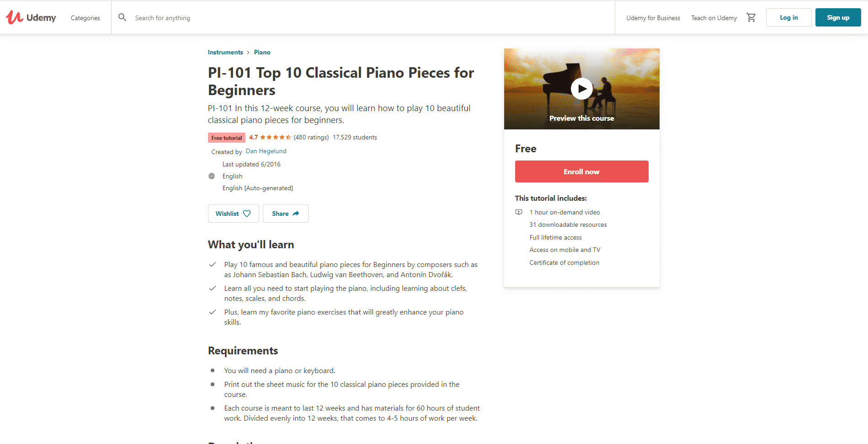Image resolution: width=868 pixels, height=444 pixels.
Task: Click the Share arrow icon
Action: (296, 214)
